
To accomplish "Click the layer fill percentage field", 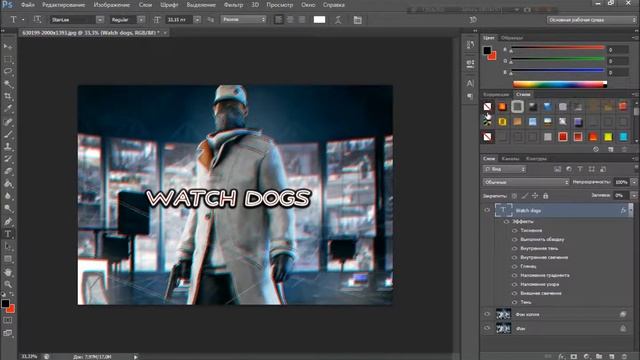I will click(620, 196).
